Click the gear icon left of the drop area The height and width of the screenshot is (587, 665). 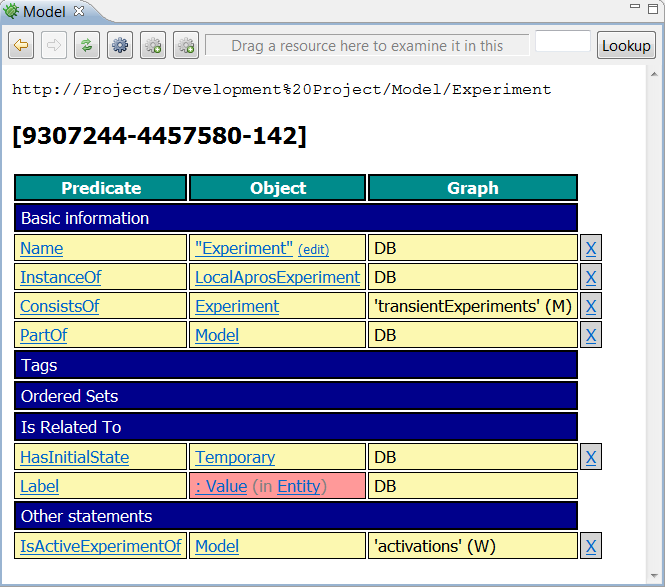(186, 45)
